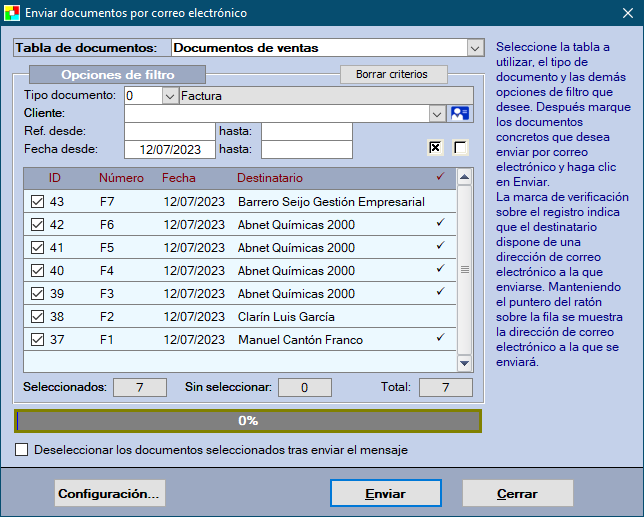Expand the Cliente dropdown list
The image size is (644, 517).
(x=437, y=114)
